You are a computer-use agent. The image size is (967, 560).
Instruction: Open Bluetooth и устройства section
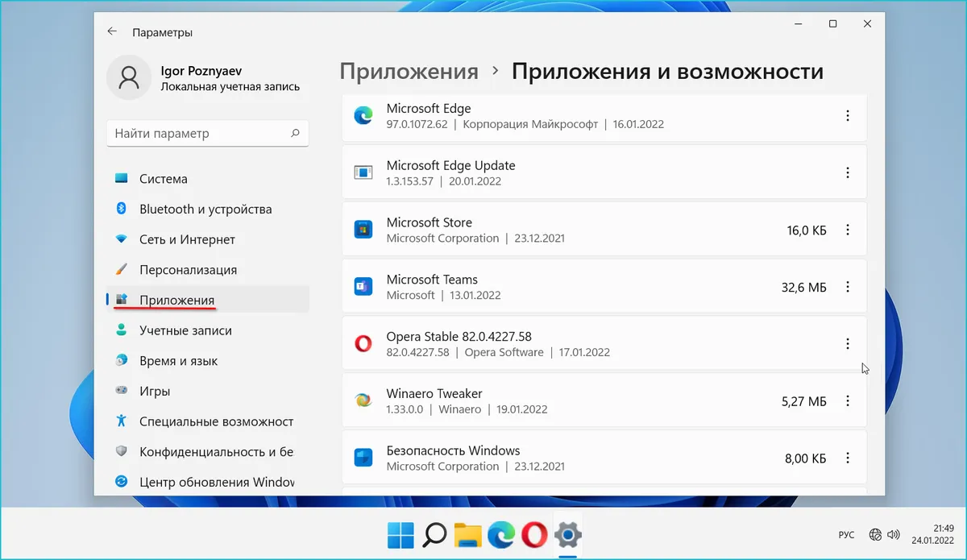coord(208,209)
